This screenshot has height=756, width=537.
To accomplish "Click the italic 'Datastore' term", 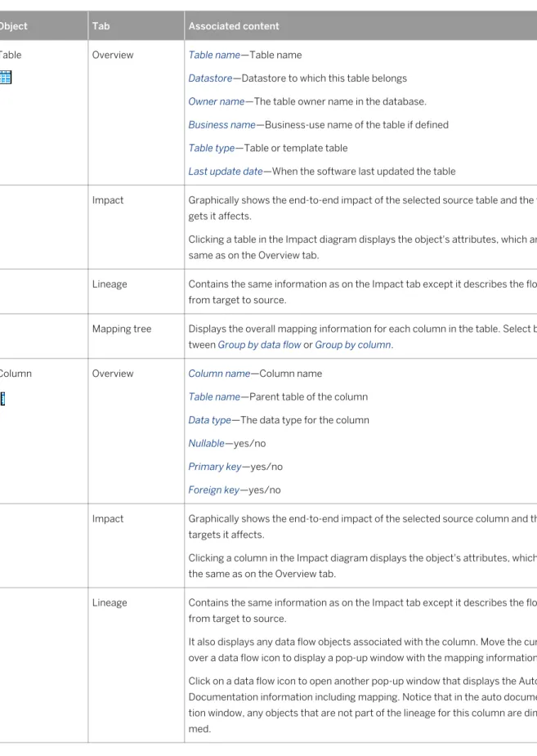I will click(210, 78).
